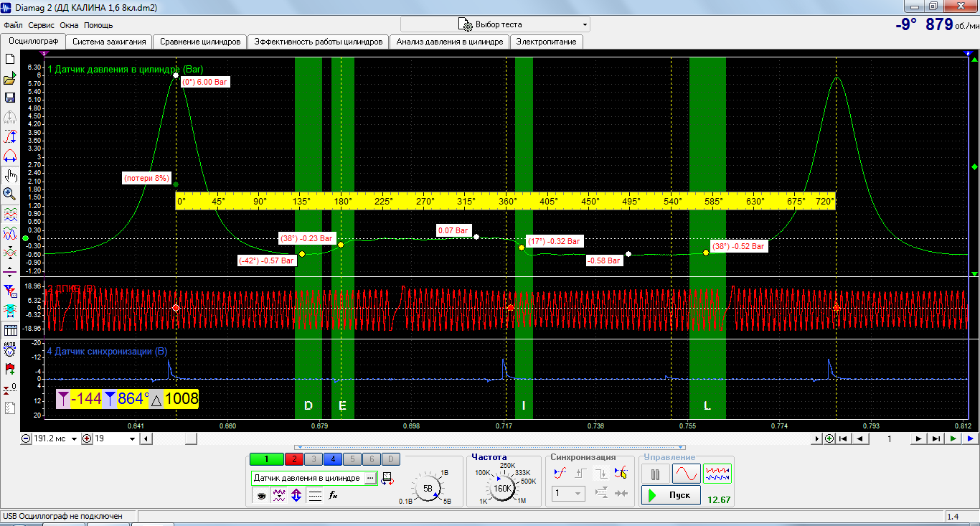The width and height of the screenshot is (980, 526).
Task: Click the horizontal arc measure icon in left toolbar
Action: 10,156
